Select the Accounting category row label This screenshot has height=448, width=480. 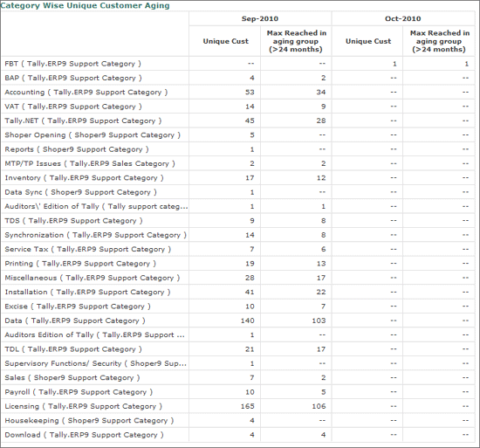(x=86, y=93)
